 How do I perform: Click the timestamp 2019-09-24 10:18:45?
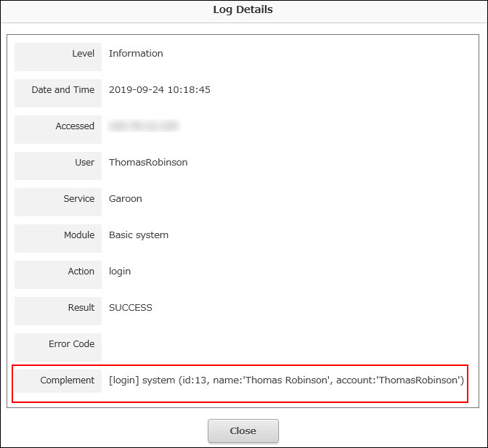[159, 90]
